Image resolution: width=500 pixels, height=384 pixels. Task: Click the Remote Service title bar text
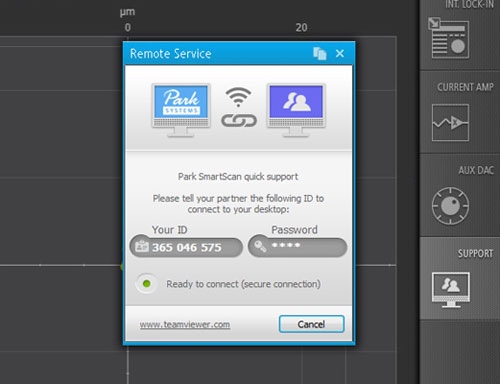tap(170, 54)
